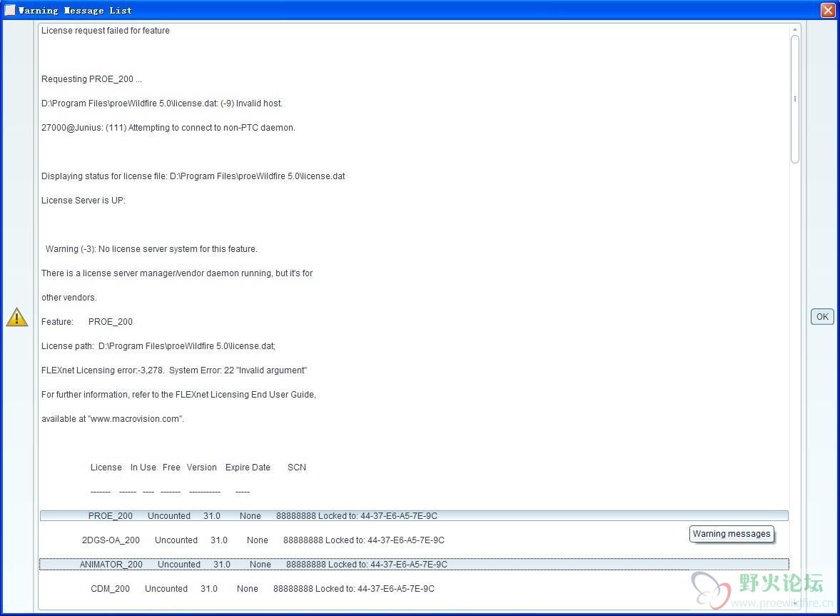840x616 pixels.
Task: Click the 'License Server is UP:' line
Action: (x=84, y=201)
